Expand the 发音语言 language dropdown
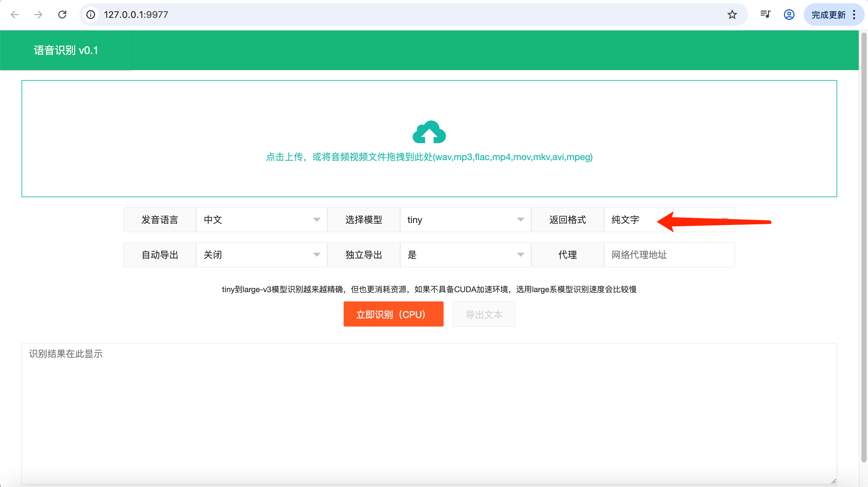 point(261,220)
